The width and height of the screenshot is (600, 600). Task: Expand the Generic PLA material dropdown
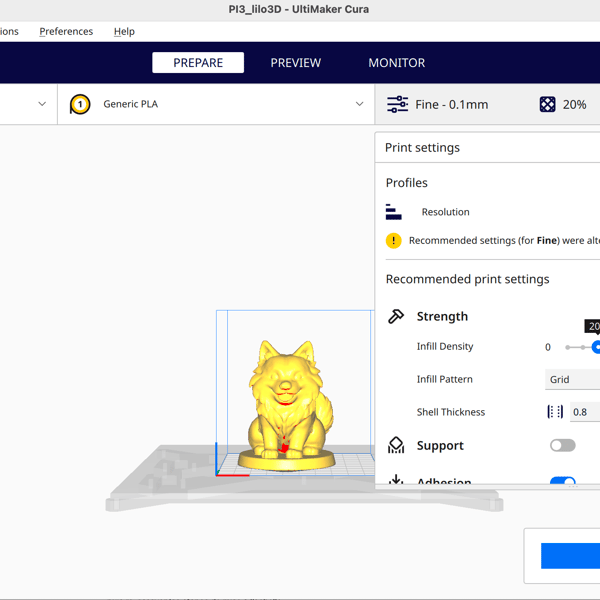pos(359,104)
